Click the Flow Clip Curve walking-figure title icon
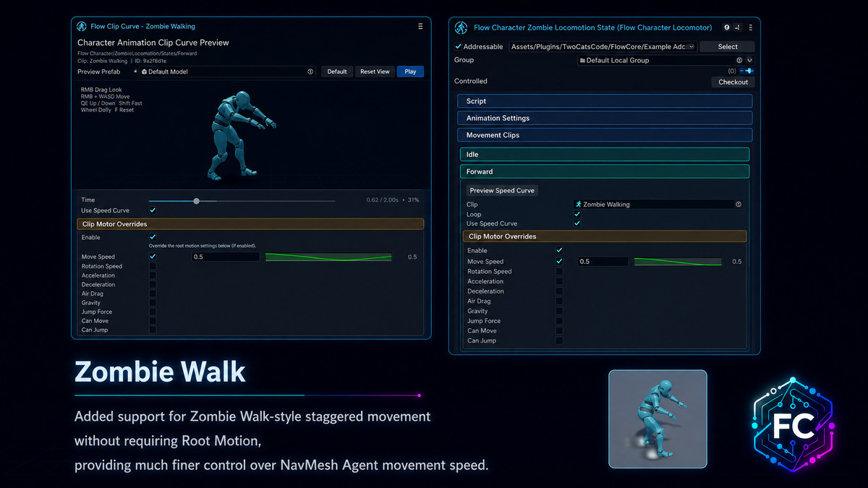Image resolution: width=868 pixels, height=488 pixels. pos(81,26)
